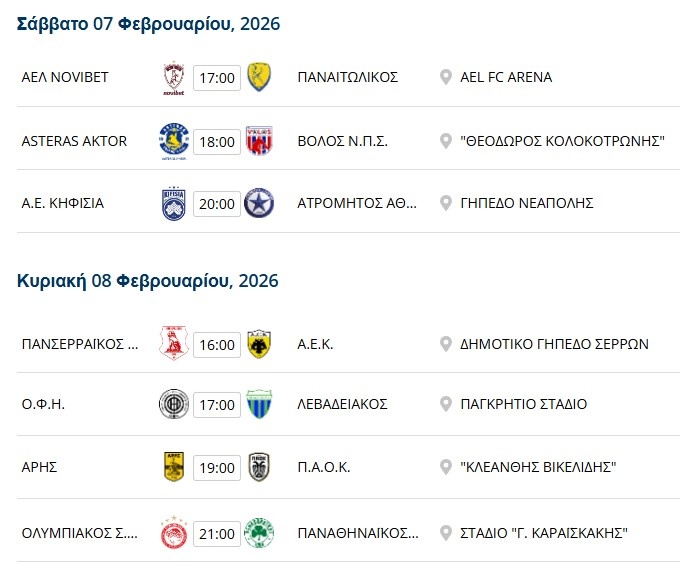
Task: Click the location pin beside Παγκρήτιο Στάδιο
Action: [x=446, y=404]
